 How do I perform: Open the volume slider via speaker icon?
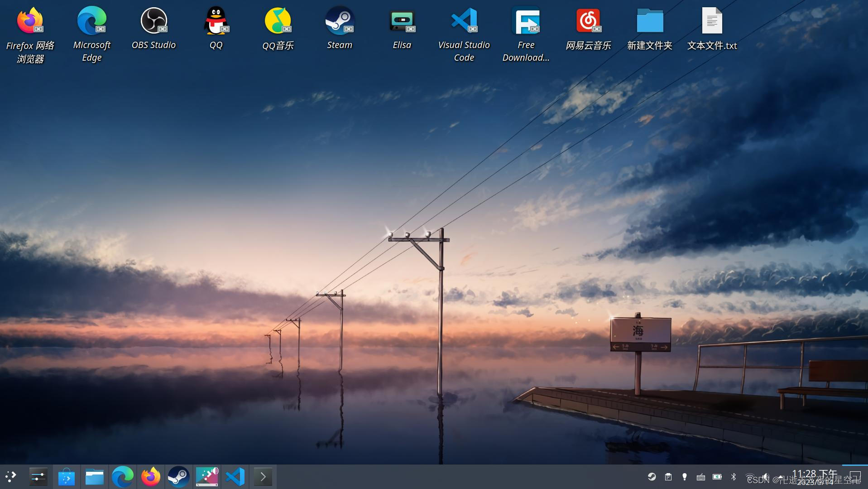[x=765, y=477]
